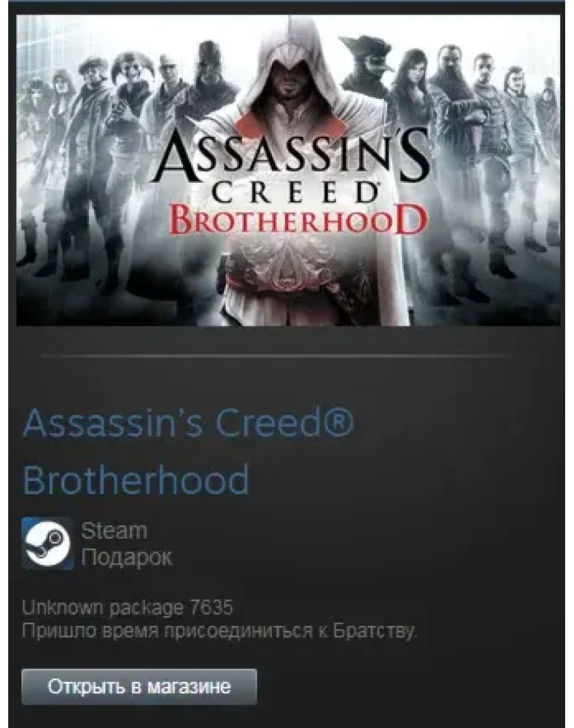Click the Steam logo icon
The width and height of the screenshot is (574, 728).
[47, 544]
